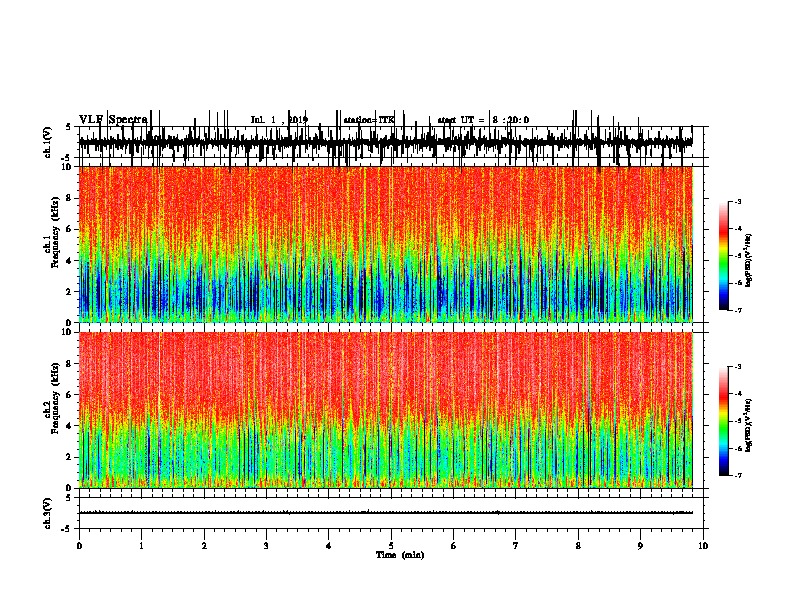Click the "ch.1(V)" waveform axis label

pyautogui.click(x=48, y=142)
